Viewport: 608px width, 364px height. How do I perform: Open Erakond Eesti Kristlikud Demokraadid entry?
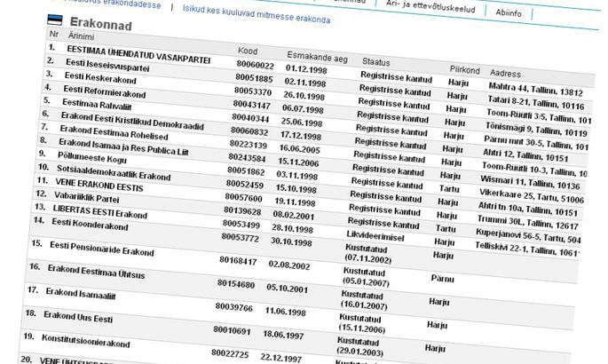coord(132,120)
